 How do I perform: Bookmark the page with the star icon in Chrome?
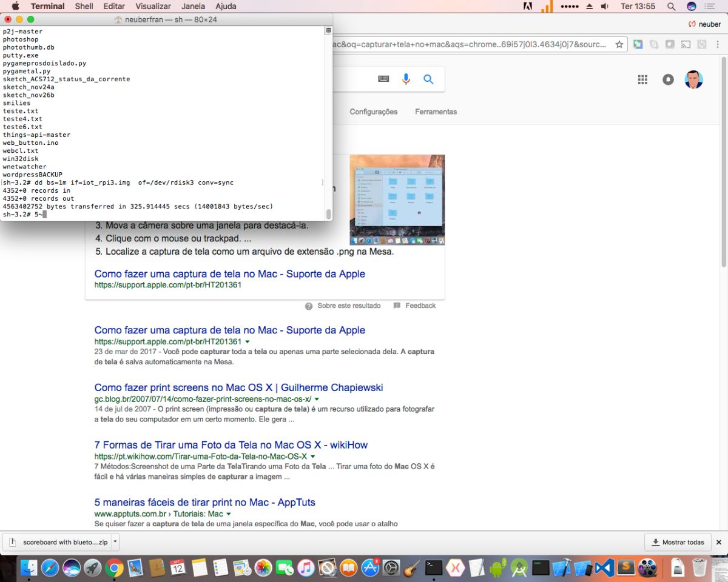[x=619, y=44]
